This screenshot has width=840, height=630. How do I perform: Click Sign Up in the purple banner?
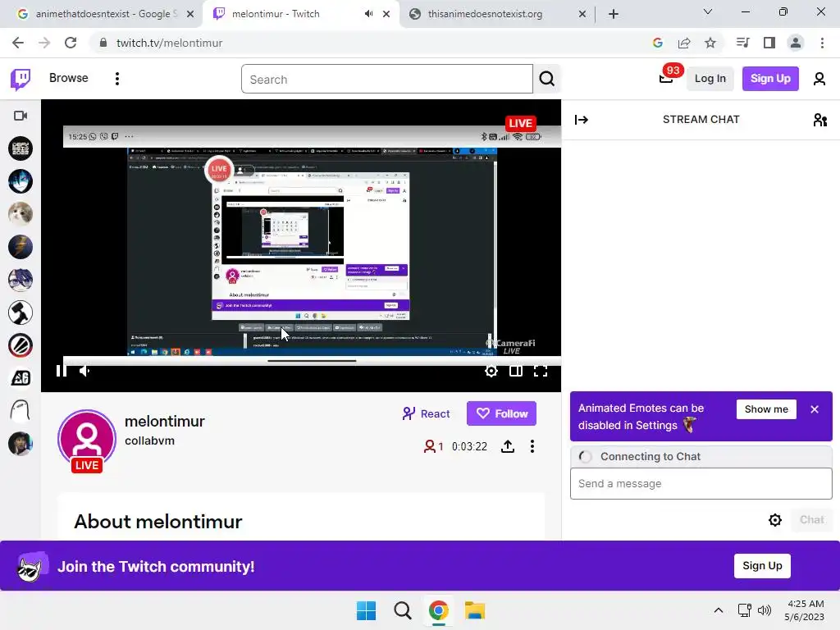click(x=762, y=566)
